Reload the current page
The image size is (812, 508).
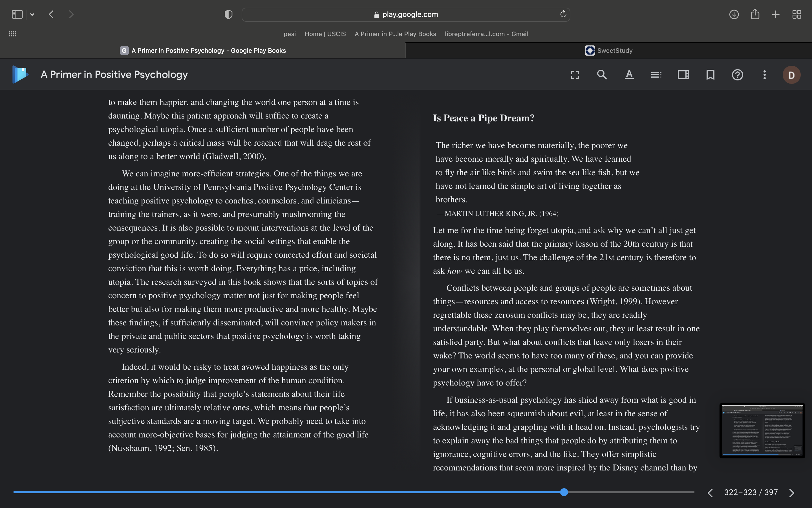(563, 14)
